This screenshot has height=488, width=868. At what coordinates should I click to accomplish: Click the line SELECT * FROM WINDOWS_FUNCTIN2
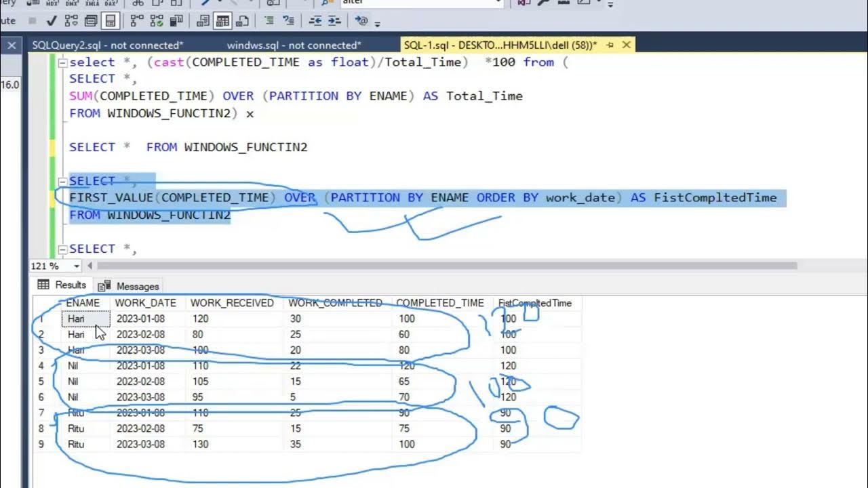click(189, 147)
